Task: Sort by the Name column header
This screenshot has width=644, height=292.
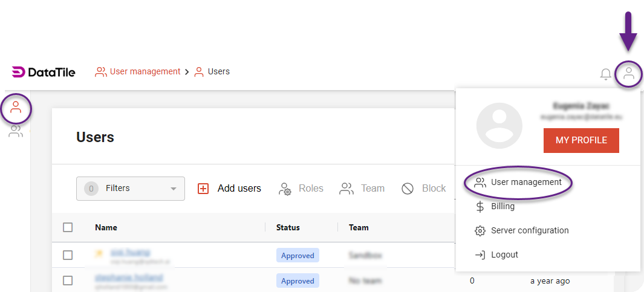Action: (106, 227)
